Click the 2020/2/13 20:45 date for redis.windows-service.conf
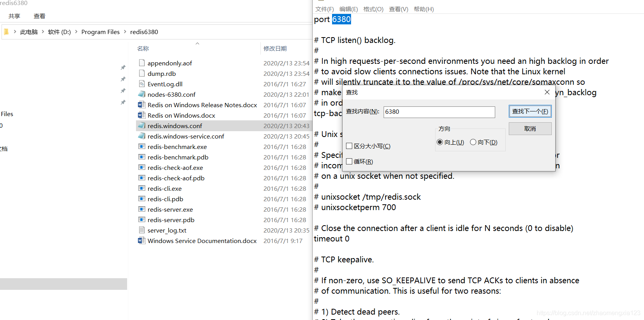 click(286, 136)
